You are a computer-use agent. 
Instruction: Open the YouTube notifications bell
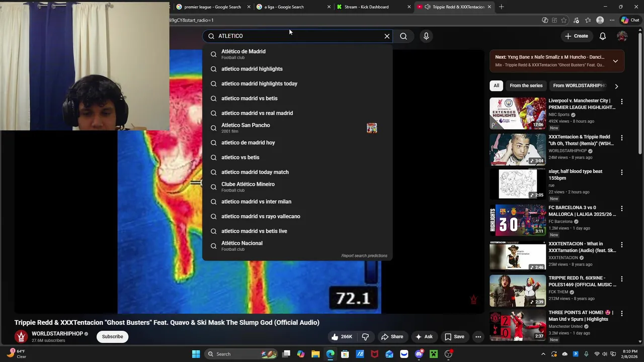tap(603, 36)
